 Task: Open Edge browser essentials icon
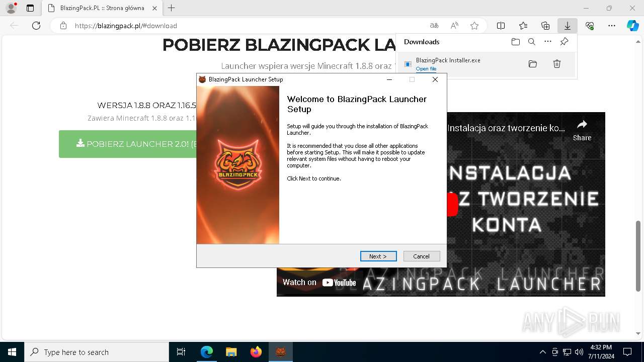click(590, 26)
